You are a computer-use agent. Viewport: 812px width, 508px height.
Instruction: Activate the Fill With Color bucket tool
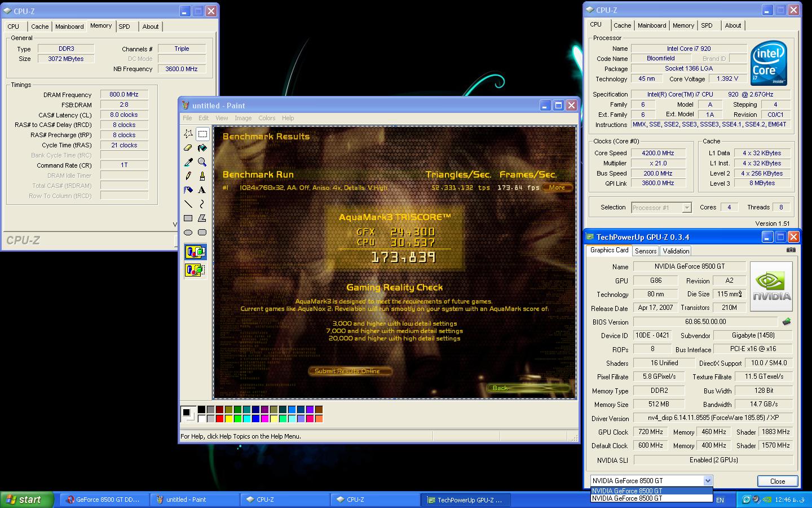click(x=202, y=148)
